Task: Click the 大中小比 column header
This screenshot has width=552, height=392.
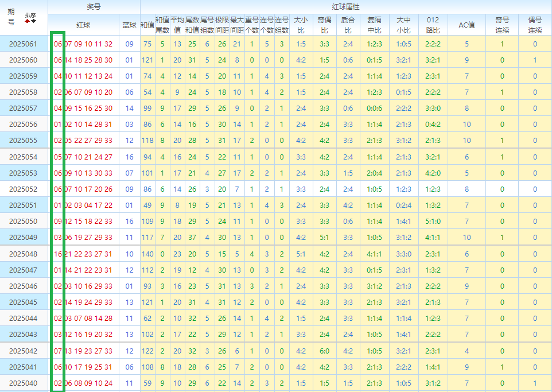Action: click(403, 25)
